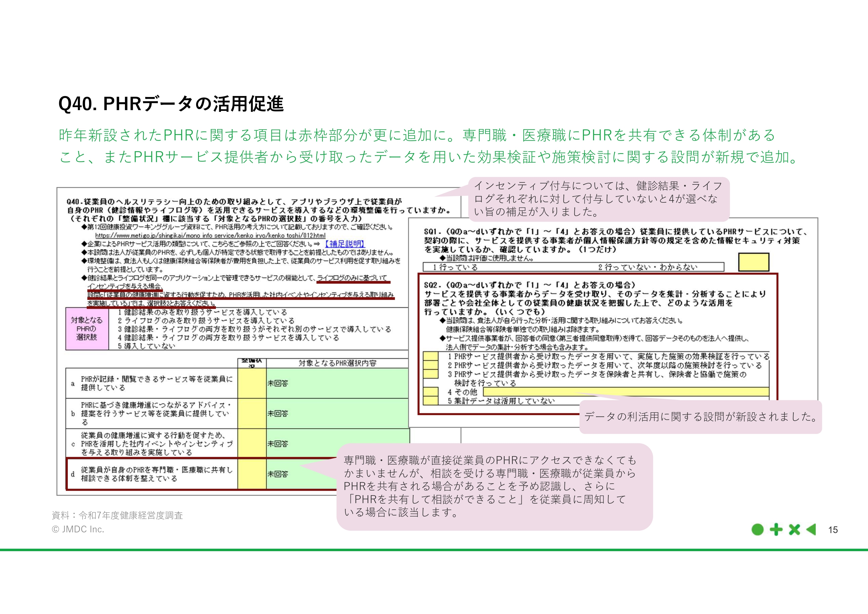
Task: Click option 2 ライフログのみを取り扱うサービス
Action: pyautogui.click(x=206, y=320)
